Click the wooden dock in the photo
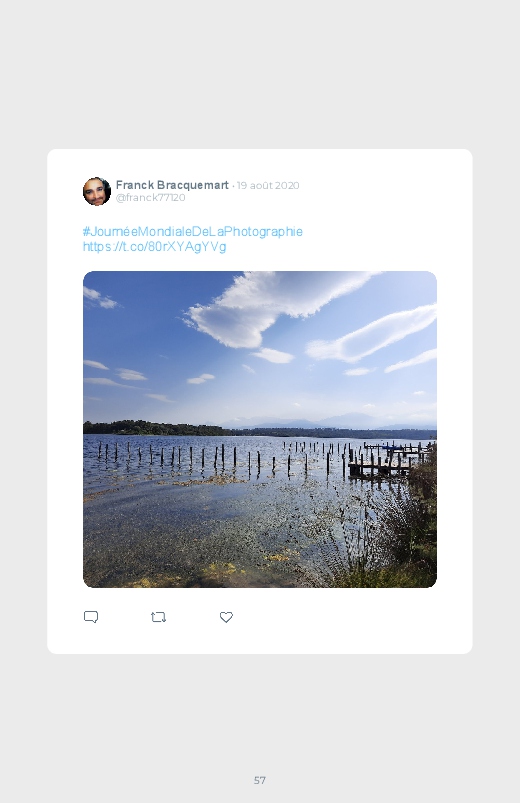Viewport: 520px width, 803px height. click(382, 463)
